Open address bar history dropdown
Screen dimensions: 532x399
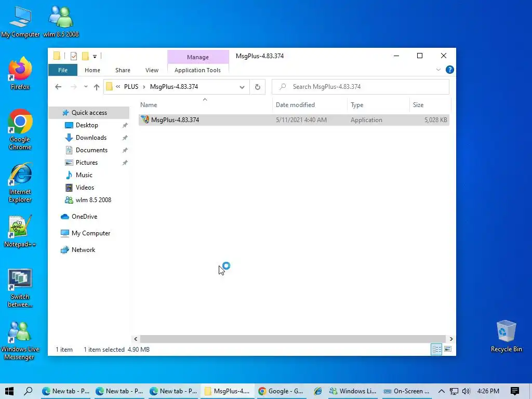(x=242, y=87)
